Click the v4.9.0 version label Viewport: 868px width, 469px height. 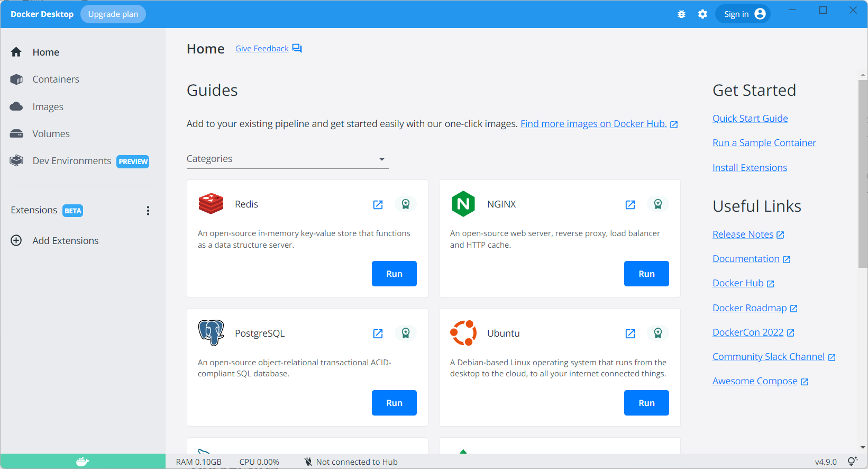[x=826, y=462]
